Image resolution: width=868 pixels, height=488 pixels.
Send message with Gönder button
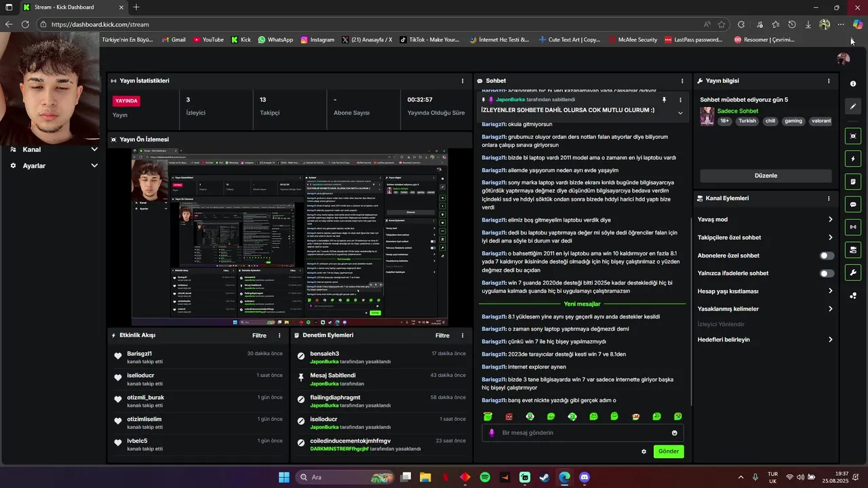point(668,451)
